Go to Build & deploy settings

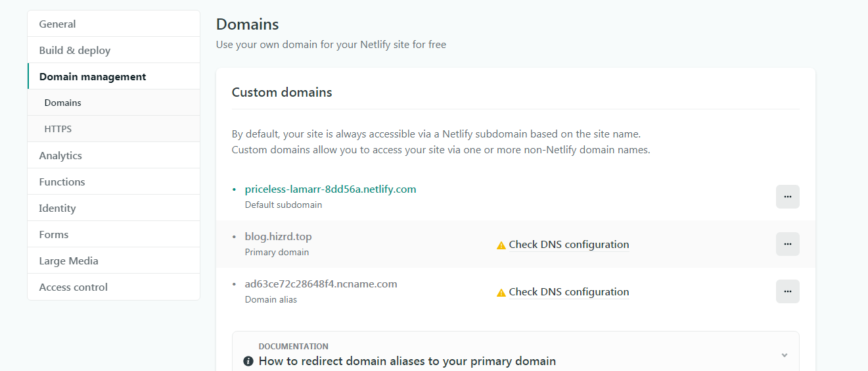[75, 51]
